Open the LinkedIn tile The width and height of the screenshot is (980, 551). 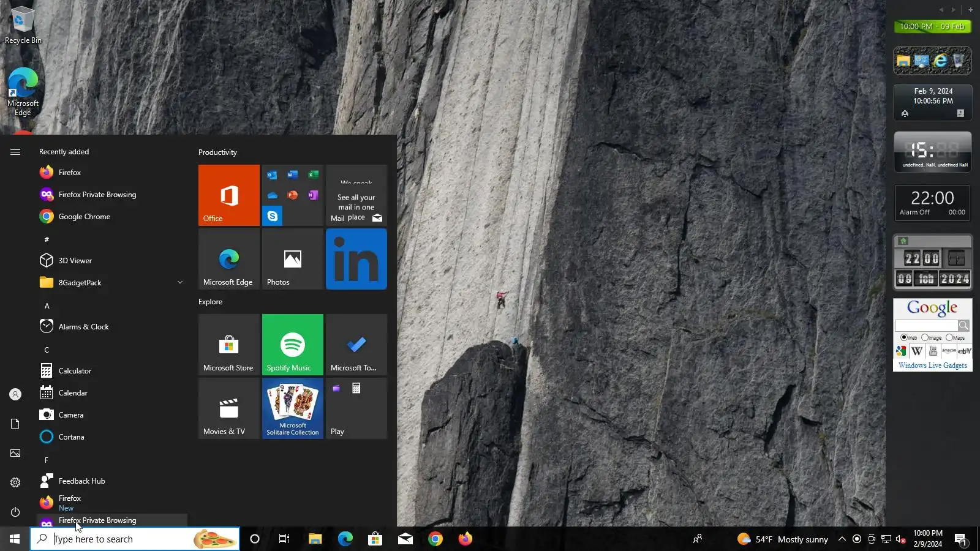[x=356, y=259]
